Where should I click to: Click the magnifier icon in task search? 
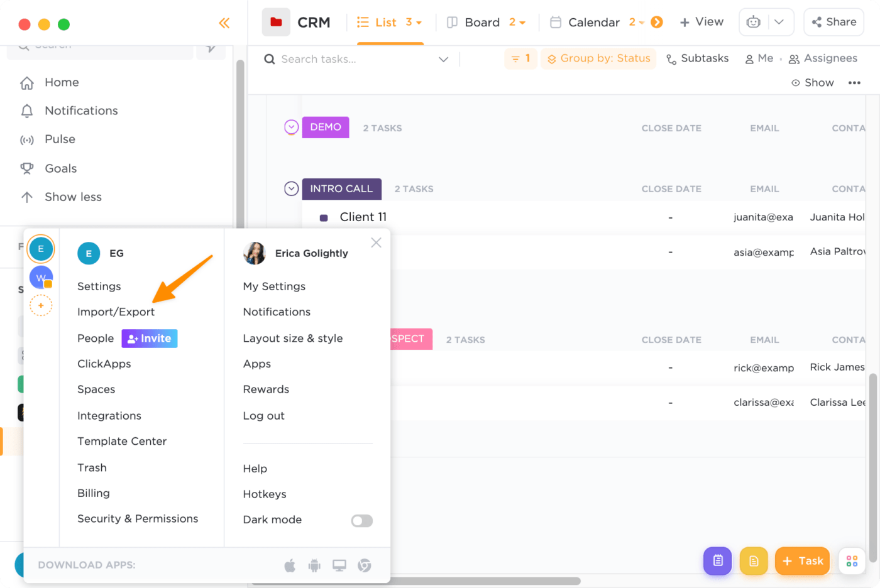pyautogui.click(x=270, y=59)
